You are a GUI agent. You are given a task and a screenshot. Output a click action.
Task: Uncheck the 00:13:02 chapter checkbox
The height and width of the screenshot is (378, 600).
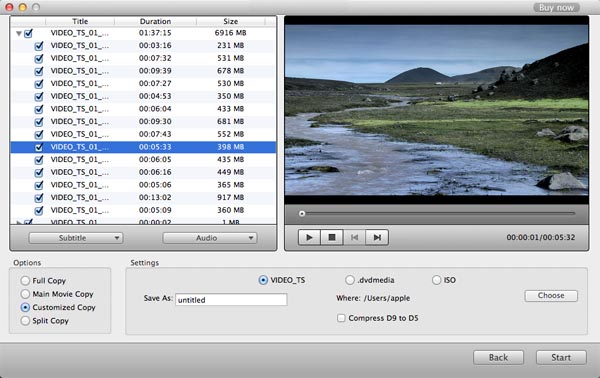[39, 197]
